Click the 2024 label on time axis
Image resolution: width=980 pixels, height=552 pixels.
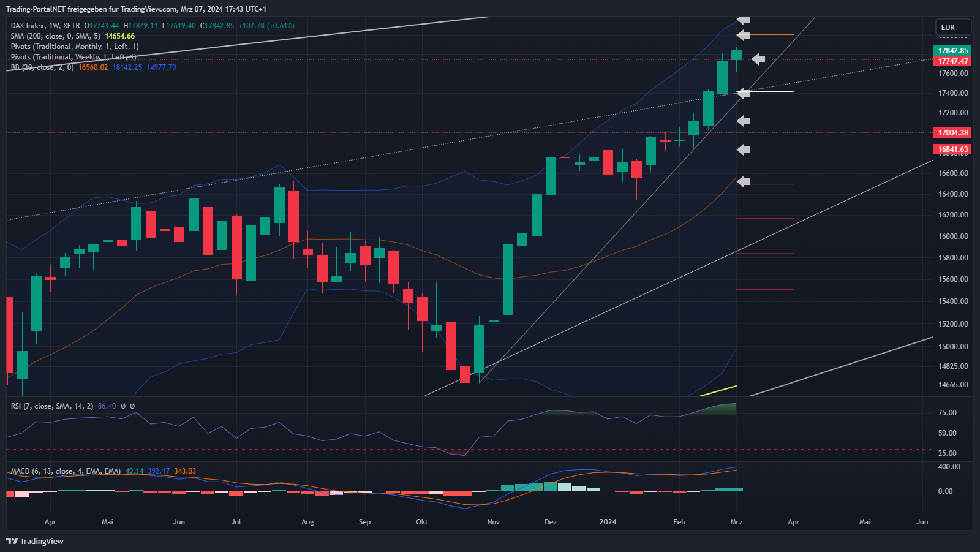tap(608, 522)
